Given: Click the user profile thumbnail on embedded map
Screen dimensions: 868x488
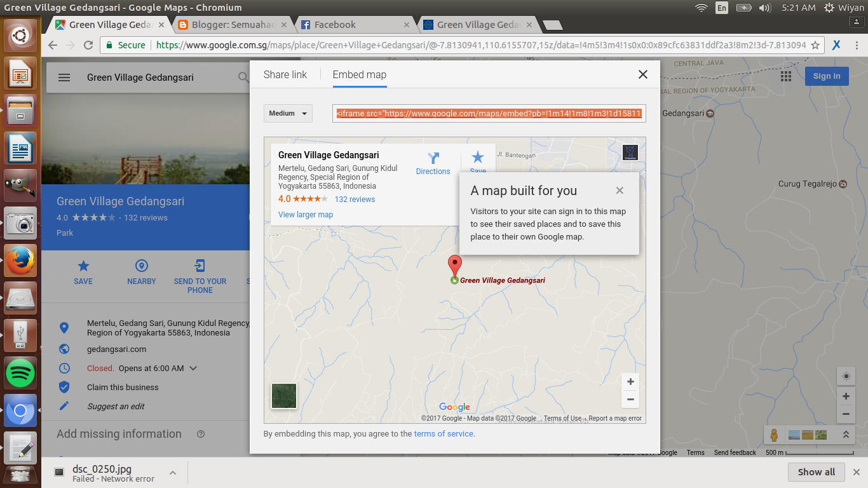Looking at the screenshot, I should 630,152.
